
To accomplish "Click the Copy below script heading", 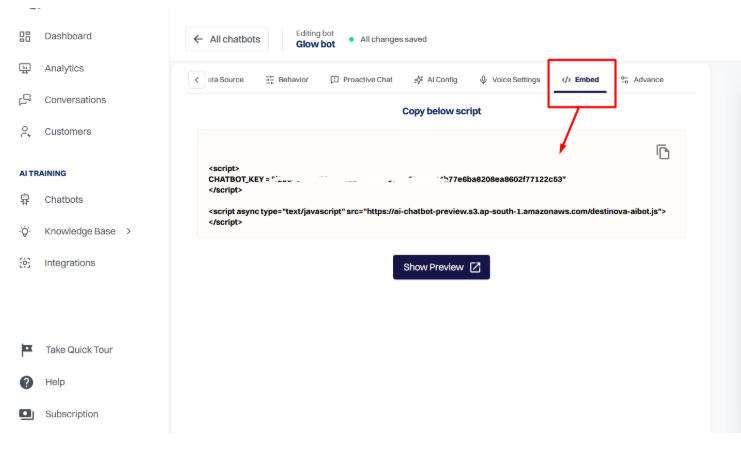I will coord(441,111).
